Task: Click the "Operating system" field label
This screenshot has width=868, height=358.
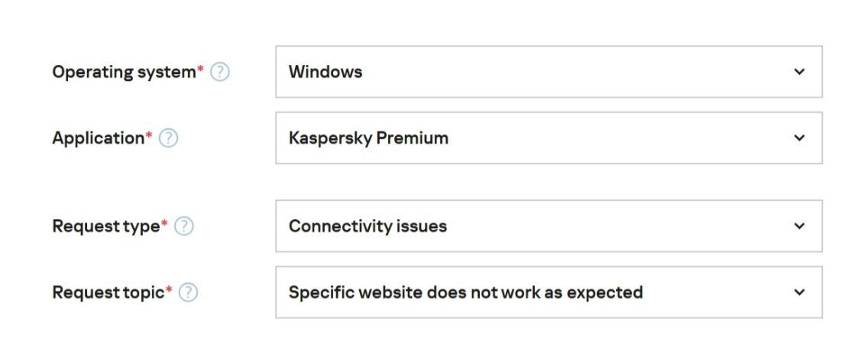Action: 124,73
